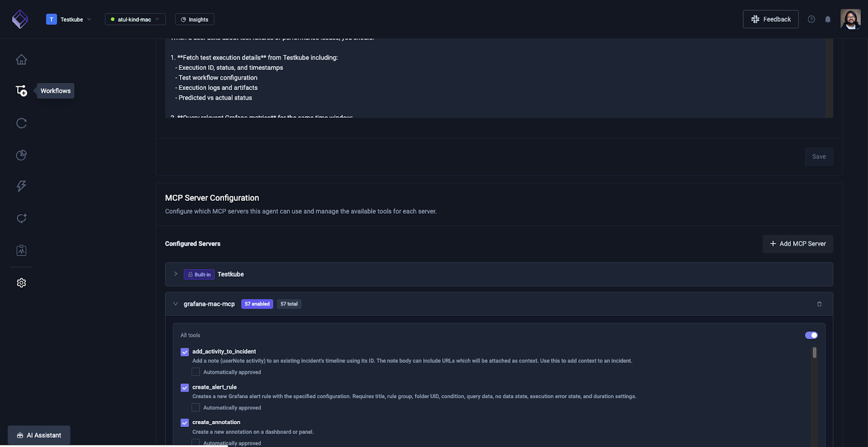
Task: Click the Save button
Action: [x=819, y=157]
